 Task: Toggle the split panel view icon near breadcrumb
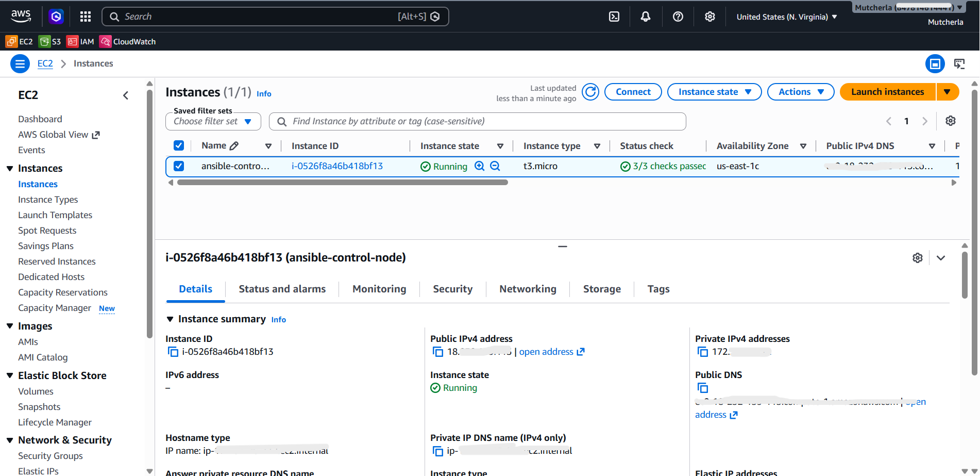pos(935,64)
